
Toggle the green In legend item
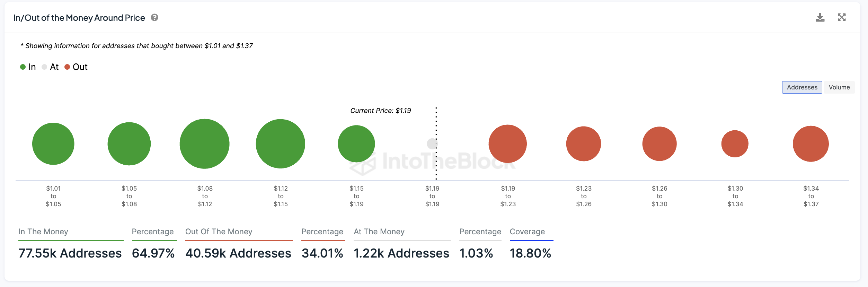28,67
